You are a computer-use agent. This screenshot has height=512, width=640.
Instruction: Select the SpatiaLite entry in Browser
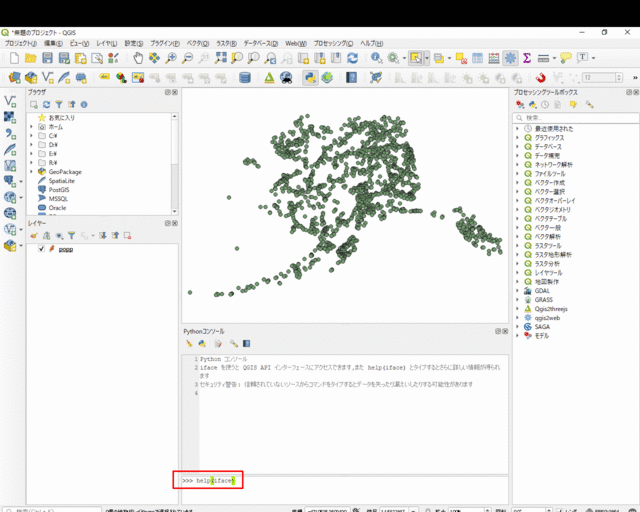[x=61, y=180]
